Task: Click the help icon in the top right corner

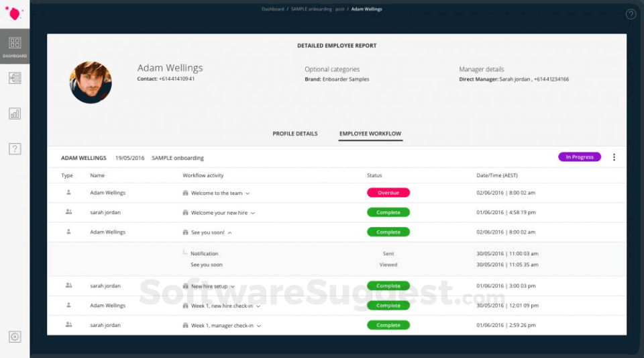Action: 631,14
